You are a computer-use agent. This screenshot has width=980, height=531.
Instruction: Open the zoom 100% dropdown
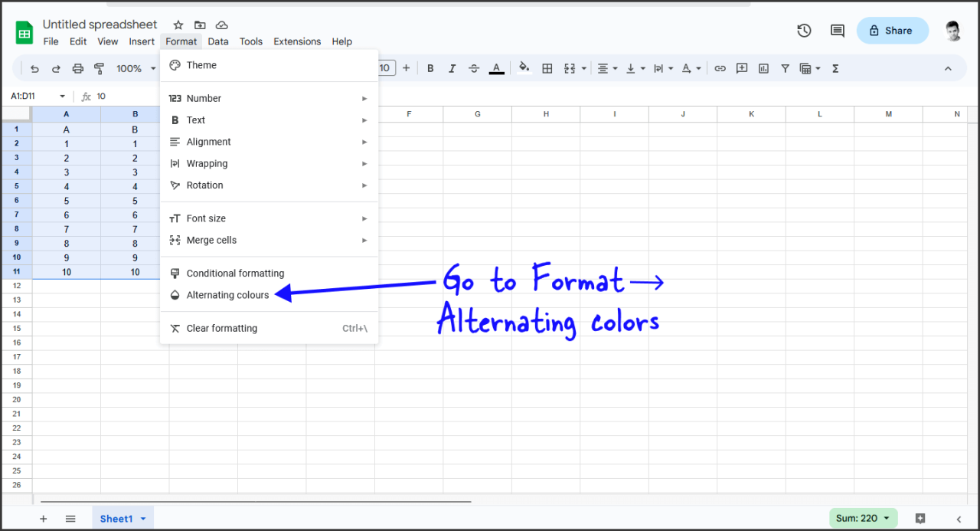[136, 69]
